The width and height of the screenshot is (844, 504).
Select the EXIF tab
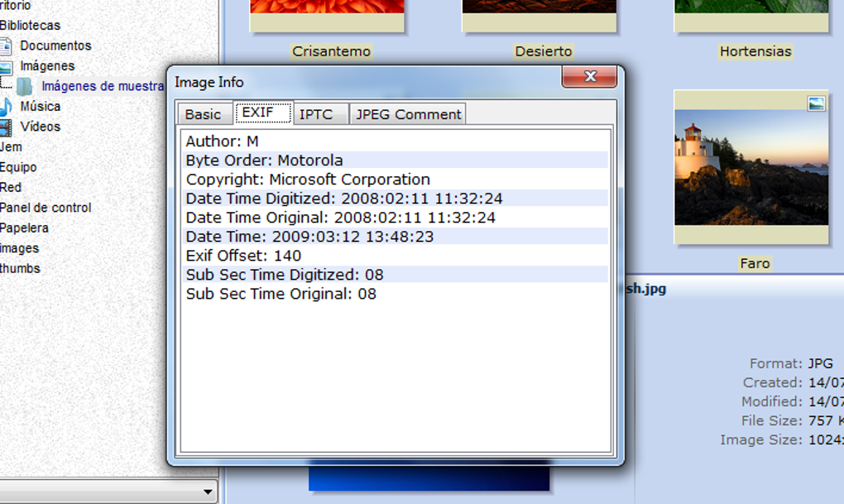[262, 112]
